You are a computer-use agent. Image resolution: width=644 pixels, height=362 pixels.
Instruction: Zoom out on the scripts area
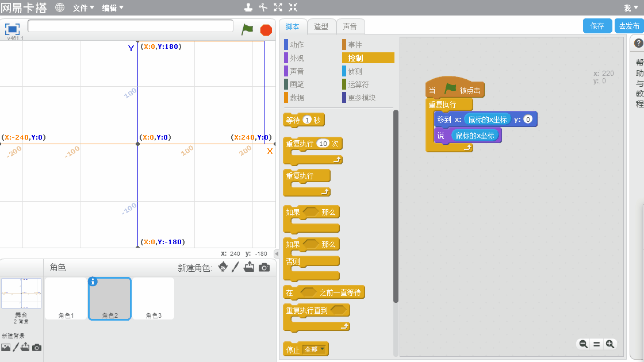tap(583, 344)
